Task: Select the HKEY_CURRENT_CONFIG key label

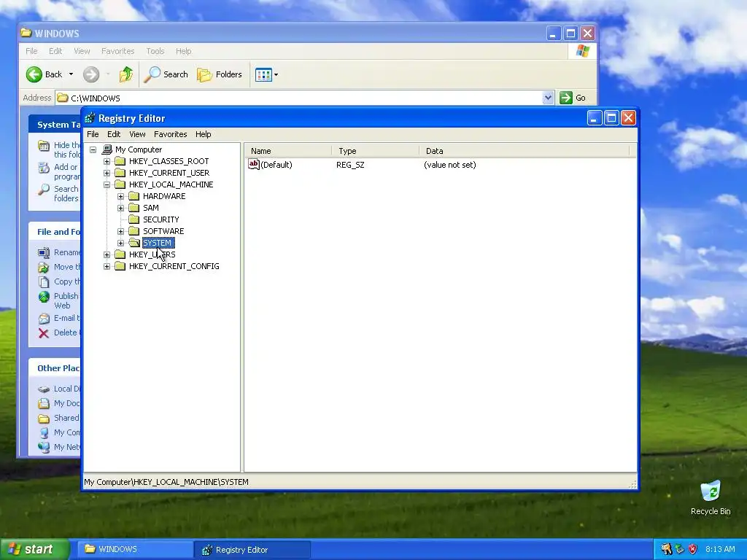Action: tap(174, 266)
